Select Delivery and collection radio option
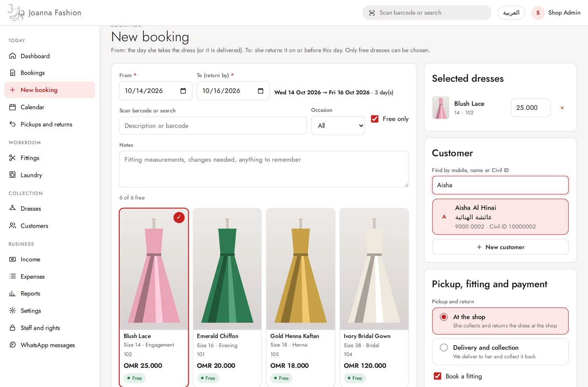The image size is (588, 387). (444, 347)
